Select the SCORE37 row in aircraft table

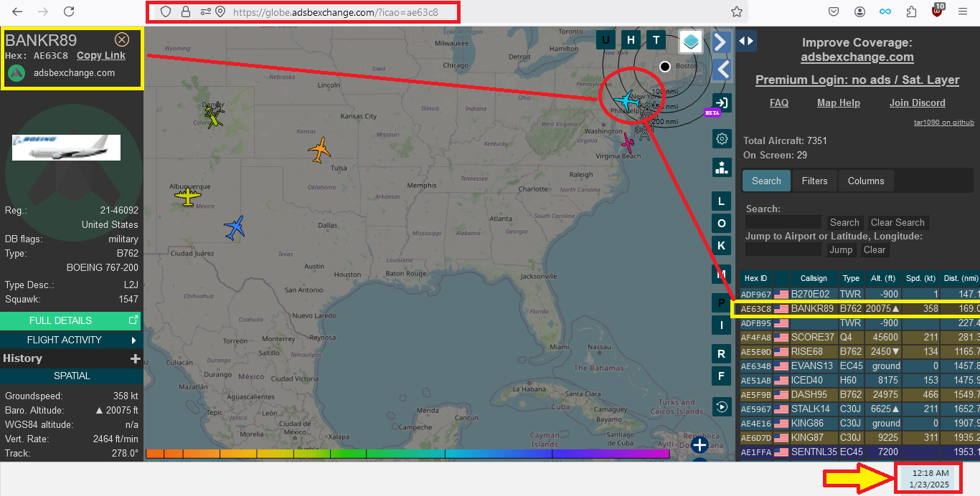point(859,337)
